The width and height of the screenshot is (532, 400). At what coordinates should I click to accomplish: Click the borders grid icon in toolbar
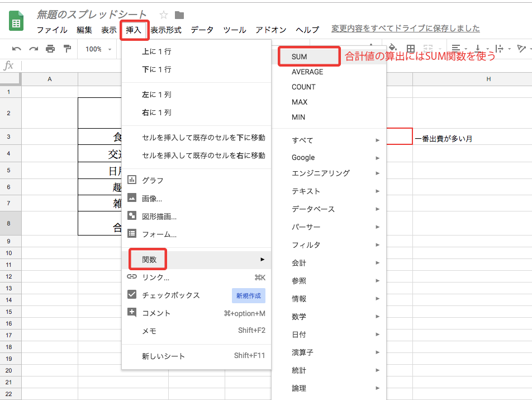pos(411,49)
